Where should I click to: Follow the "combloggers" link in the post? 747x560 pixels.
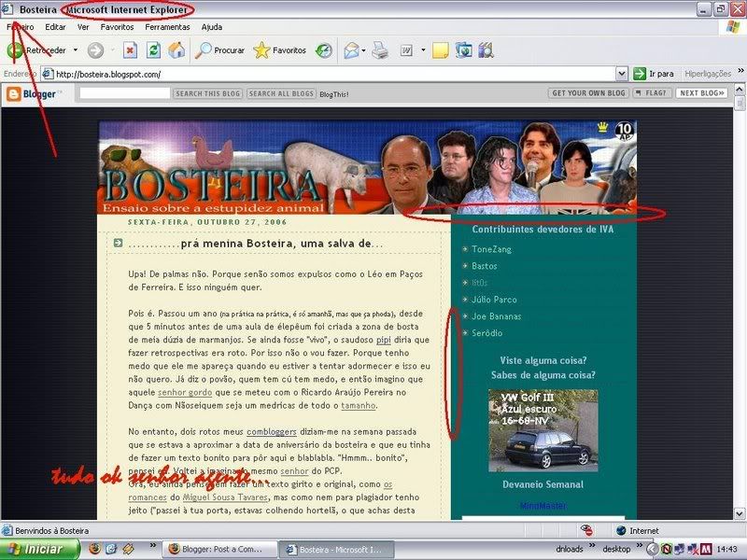click(272, 432)
